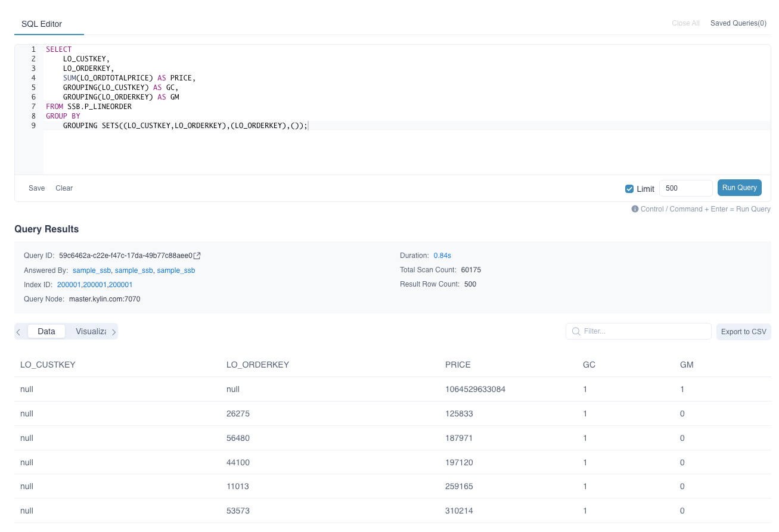Open query ID external link icon
The width and height of the screenshot is (779, 532).
pyautogui.click(x=197, y=256)
